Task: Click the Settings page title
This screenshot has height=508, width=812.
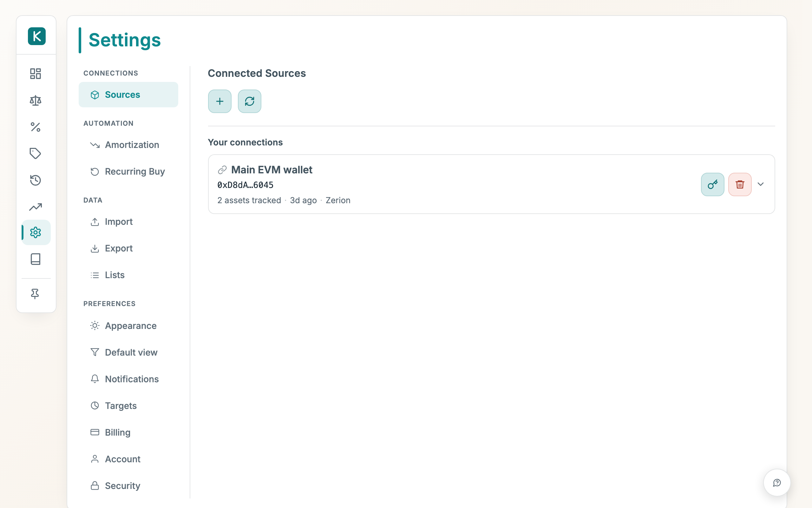Action: point(124,40)
